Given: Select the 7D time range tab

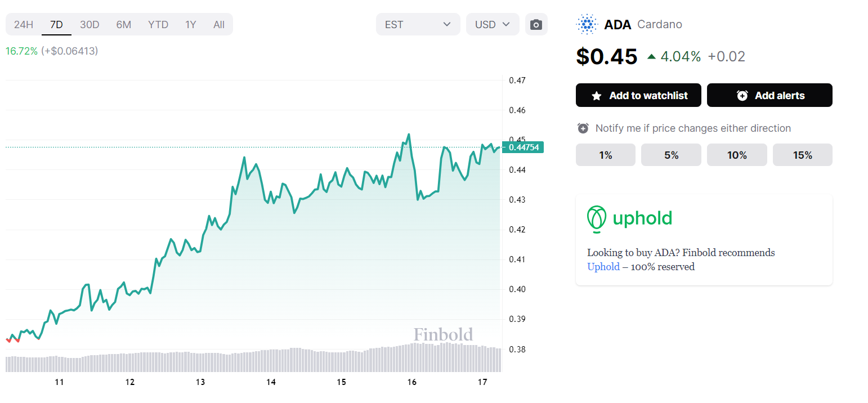Looking at the screenshot, I should (x=56, y=24).
